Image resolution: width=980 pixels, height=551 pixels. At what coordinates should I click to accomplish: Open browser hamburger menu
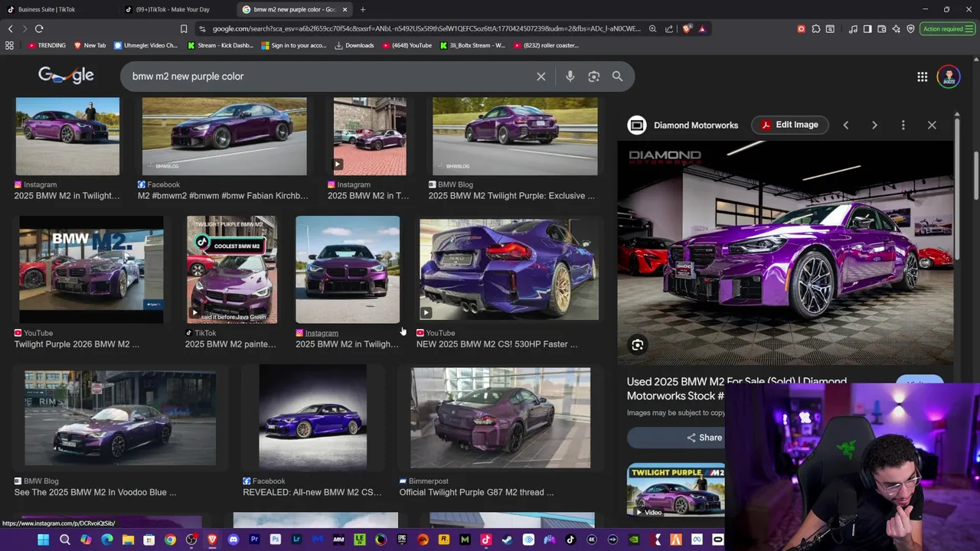coord(969,29)
